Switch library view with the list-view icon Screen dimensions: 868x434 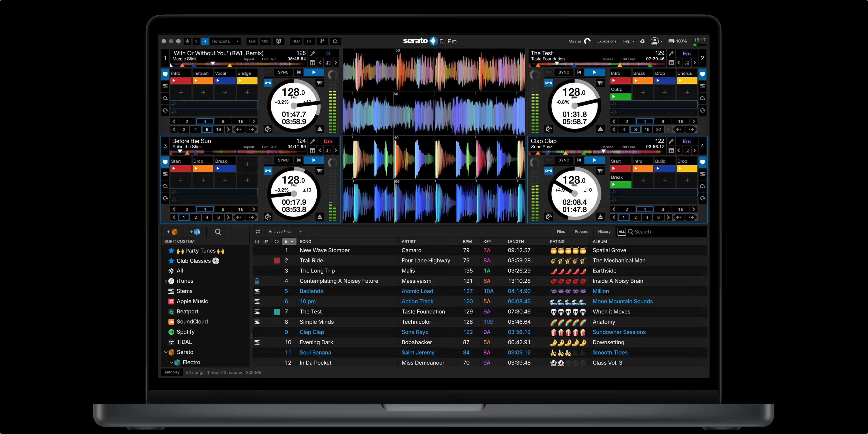[x=258, y=232]
